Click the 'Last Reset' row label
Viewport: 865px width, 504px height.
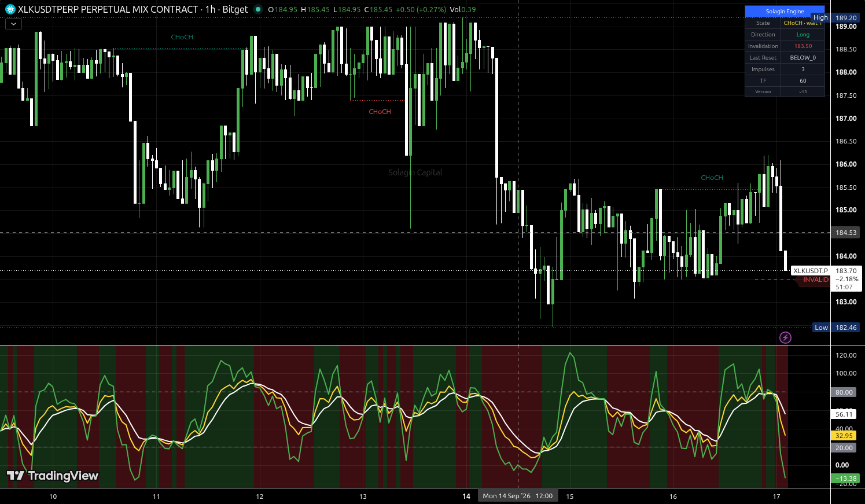763,58
